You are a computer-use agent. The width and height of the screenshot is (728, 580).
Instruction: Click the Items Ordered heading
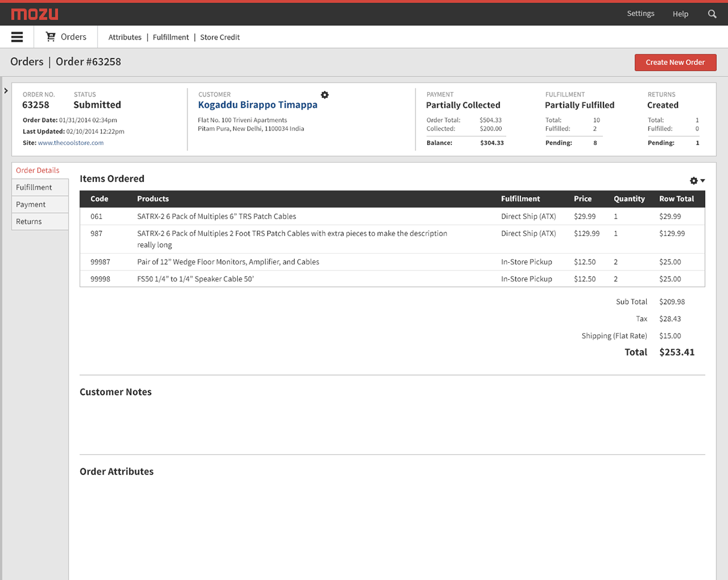coord(112,178)
